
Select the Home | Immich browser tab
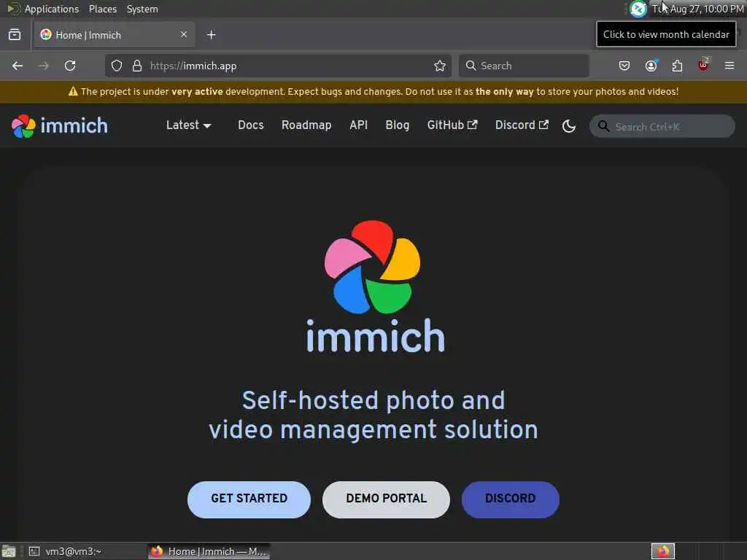click(x=115, y=35)
